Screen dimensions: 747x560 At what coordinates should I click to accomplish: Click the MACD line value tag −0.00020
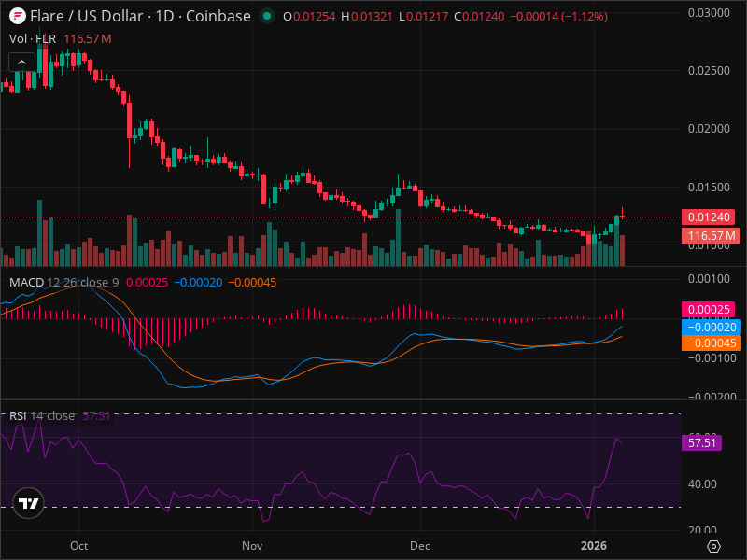tap(712, 328)
